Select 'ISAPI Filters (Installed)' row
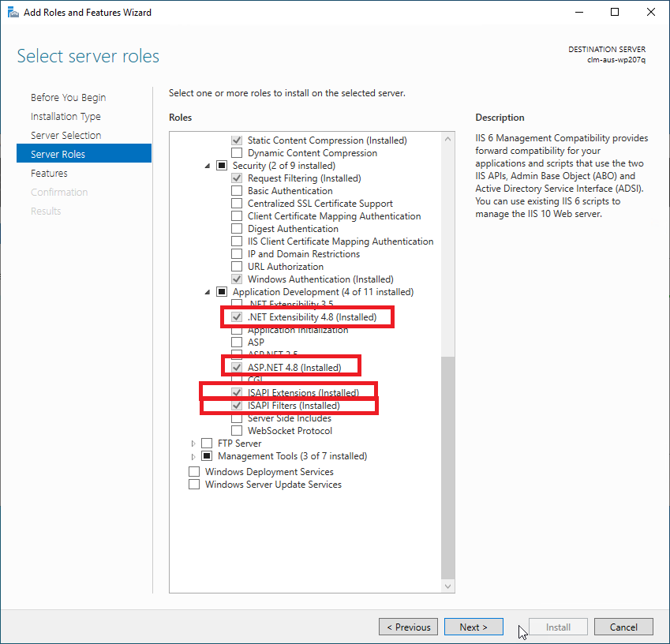The width and height of the screenshot is (670, 644). 294,405
